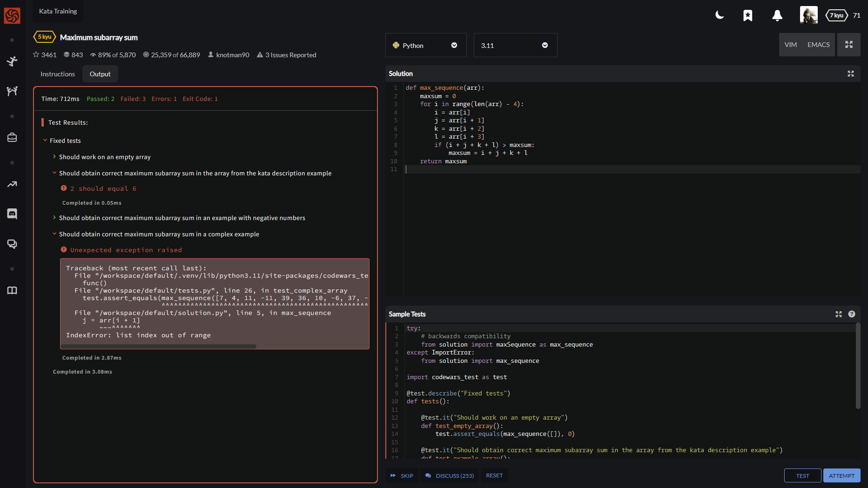Expand the Solution panel
The image size is (868, 488).
tap(851, 74)
